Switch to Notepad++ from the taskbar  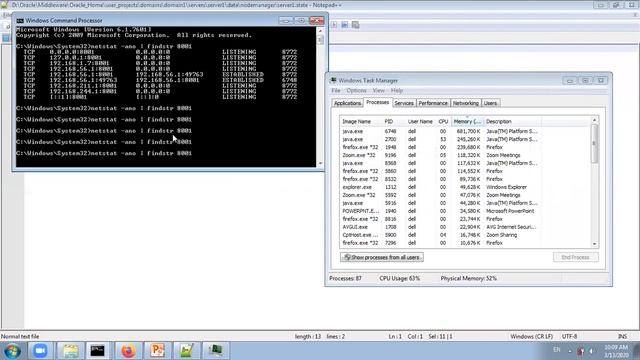pyautogui.click(x=187, y=351)
